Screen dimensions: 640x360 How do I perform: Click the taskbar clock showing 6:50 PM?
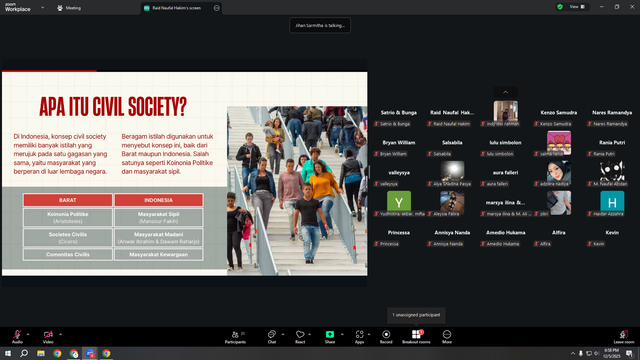click(611, 353)
